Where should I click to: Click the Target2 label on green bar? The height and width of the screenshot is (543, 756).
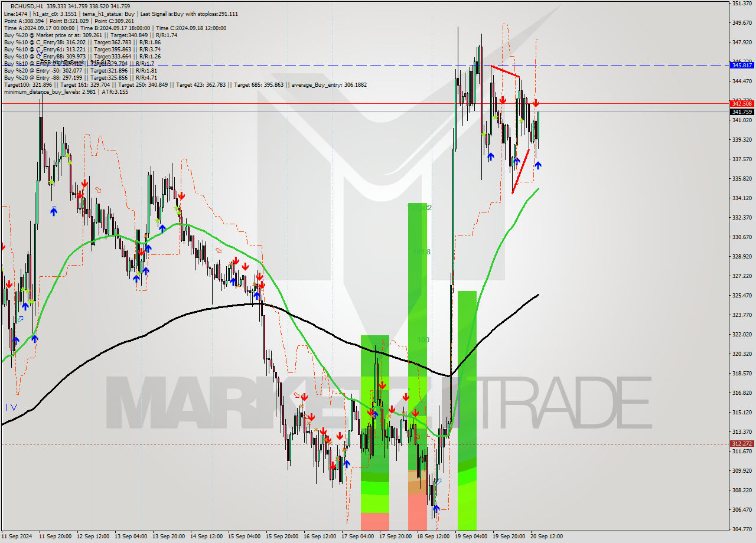420,208
